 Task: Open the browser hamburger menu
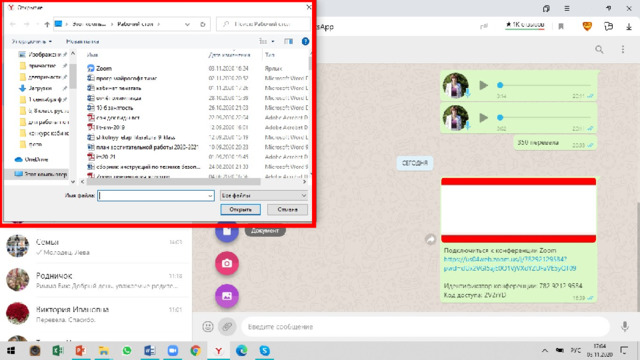tap(567, 9)
